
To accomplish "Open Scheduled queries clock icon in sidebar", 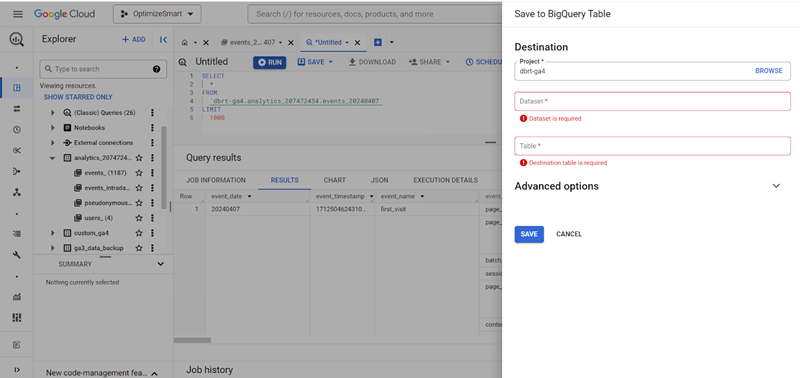I will pyautogui.click(x=17, y=130).
